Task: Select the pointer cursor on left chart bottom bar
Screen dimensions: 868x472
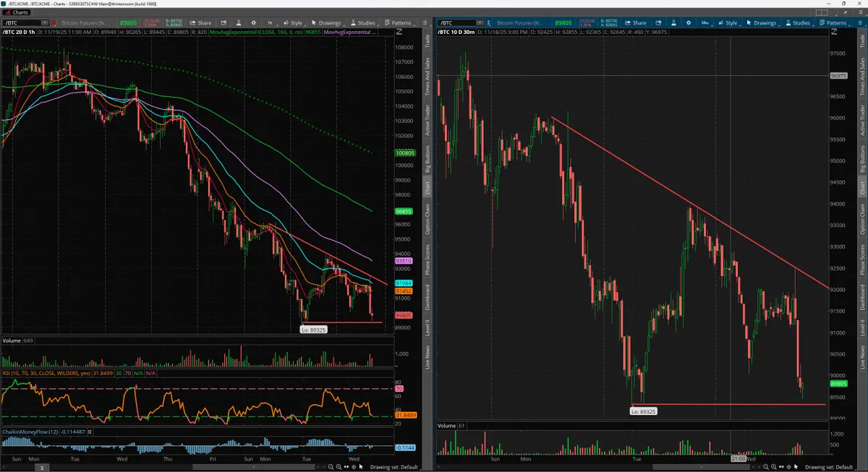Action: coord(361,466)
